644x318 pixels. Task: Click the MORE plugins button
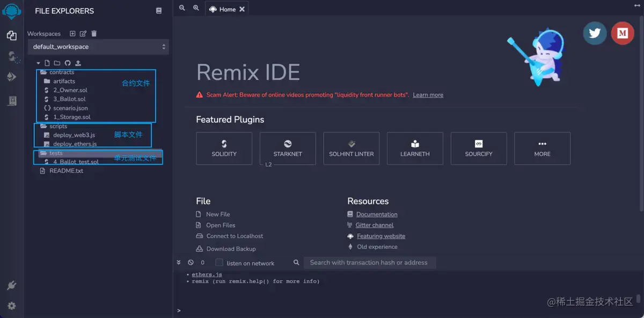click(x=542, y=149)
